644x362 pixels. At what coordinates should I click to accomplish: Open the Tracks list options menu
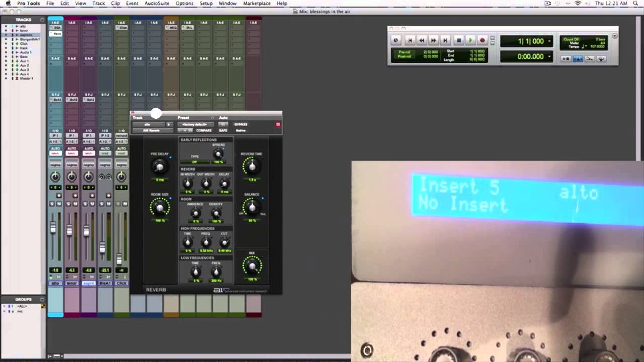coord(42,20)
